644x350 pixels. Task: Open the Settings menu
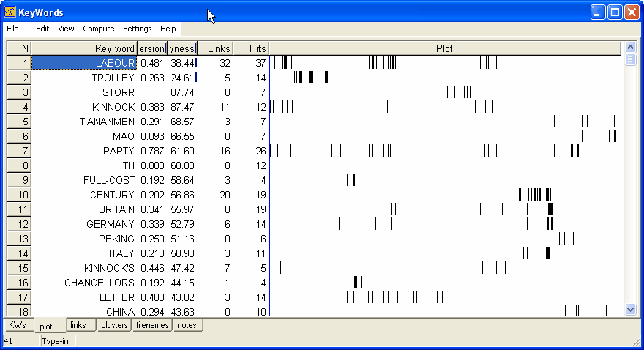click(137, 29)
